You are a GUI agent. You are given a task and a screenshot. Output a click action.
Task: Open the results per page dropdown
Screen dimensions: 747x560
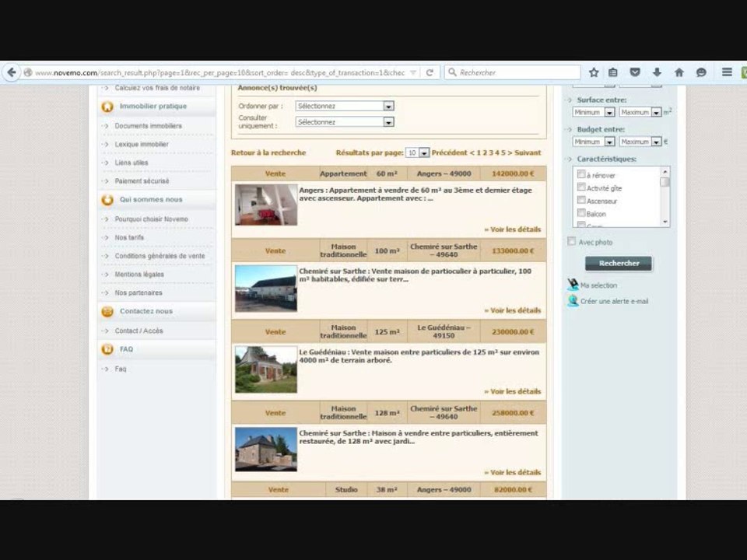click(x=417, y=153)
